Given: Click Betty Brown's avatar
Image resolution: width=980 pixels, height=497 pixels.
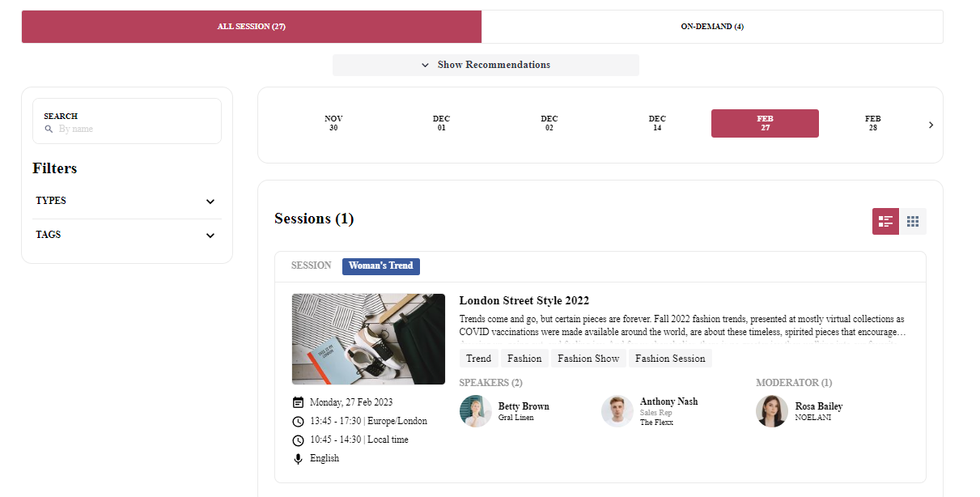Looking at the screenshot, I should click(x=476, y=411).
